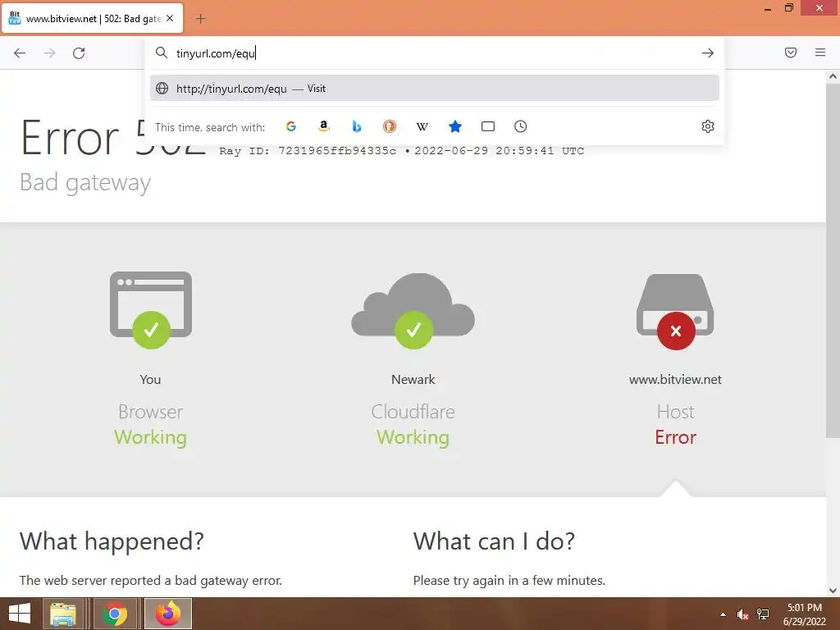Screen dimensions: 840x630
Task: Click the www.bitview.net host text
Action: [x=675, y=379]
